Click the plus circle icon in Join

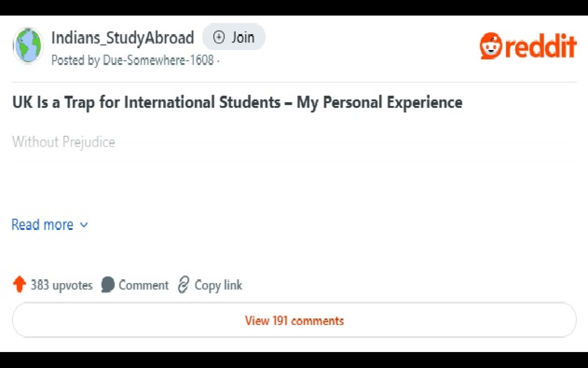coord(219,37)
